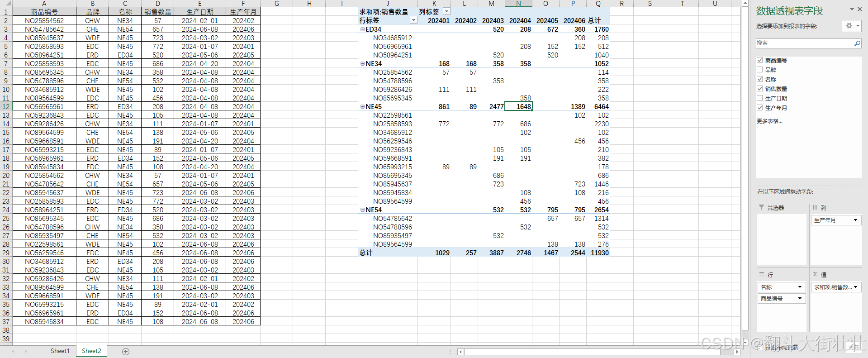Check the 生产日期 field checkbox
868x358 pixels.
tap(760, 98)
